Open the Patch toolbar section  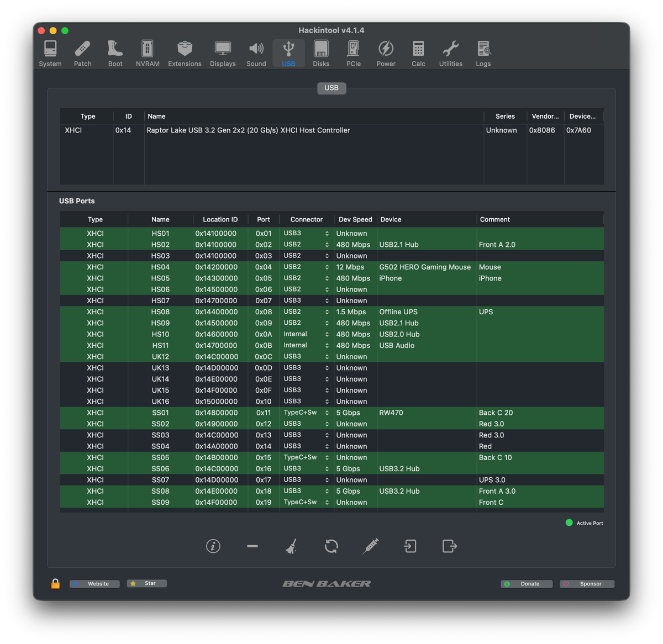pos(83,54)
